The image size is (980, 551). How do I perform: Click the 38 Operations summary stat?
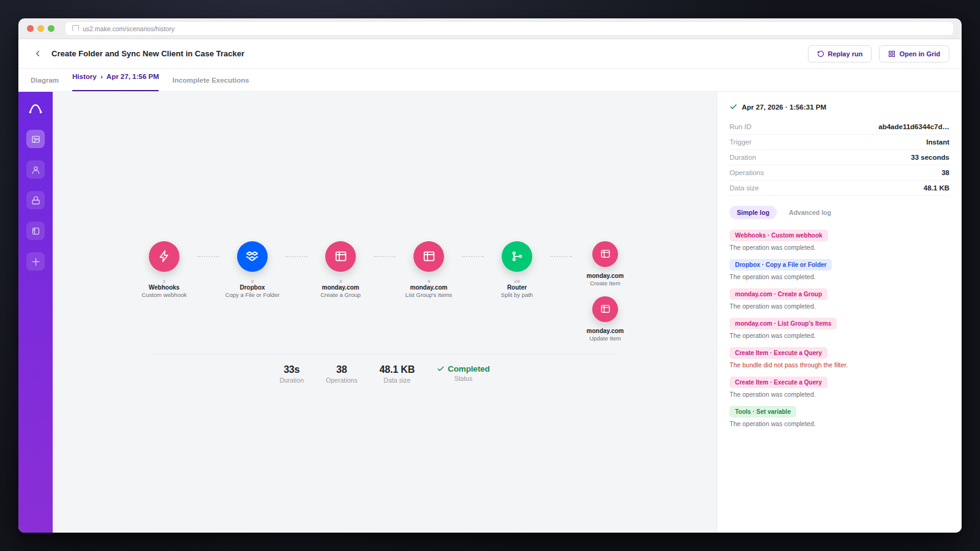click(x=342, y=373)
